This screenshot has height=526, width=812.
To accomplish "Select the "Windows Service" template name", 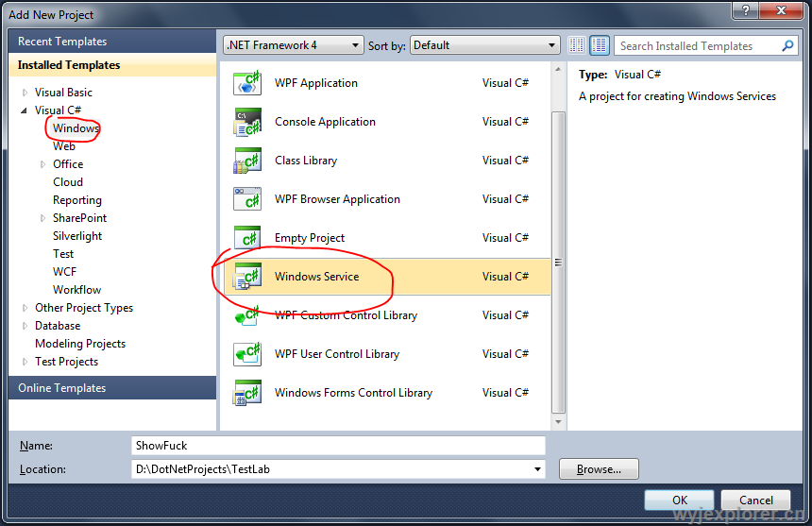I will click(316, 277).
